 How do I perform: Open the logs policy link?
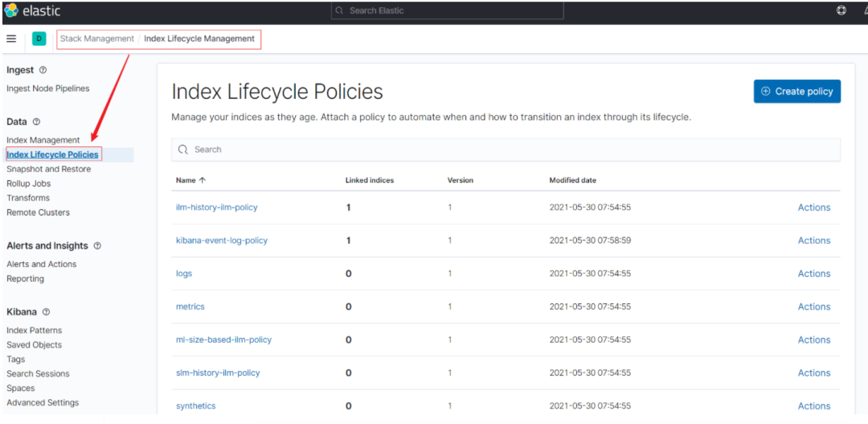184,274
